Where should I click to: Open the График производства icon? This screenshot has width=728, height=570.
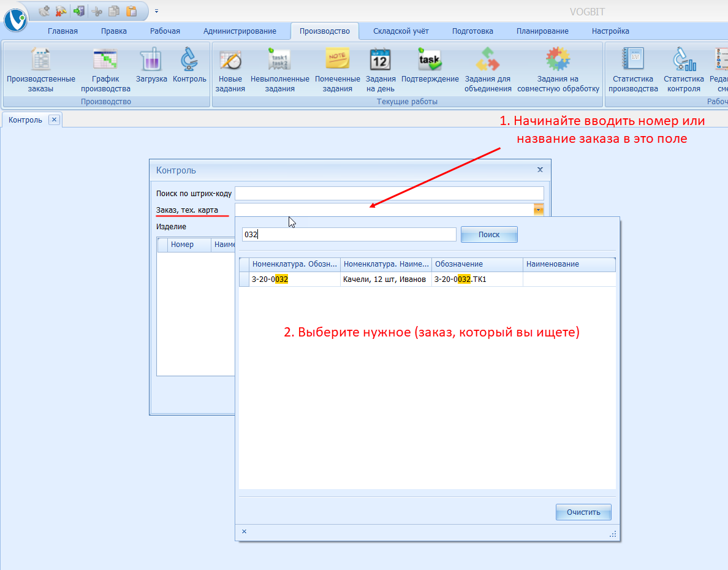tap(105, 70)
